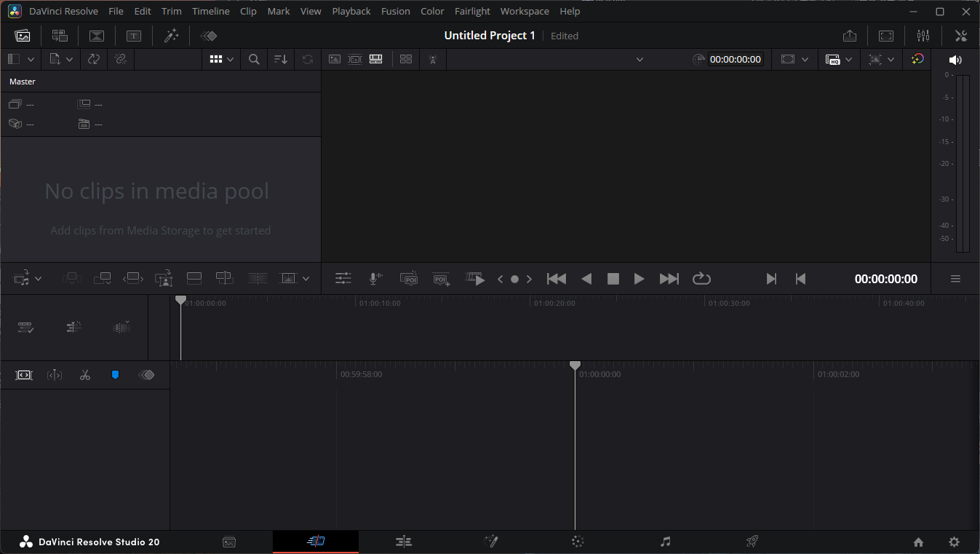Go to next edit point
Screen dimensions: 980x554
[771, 279]
